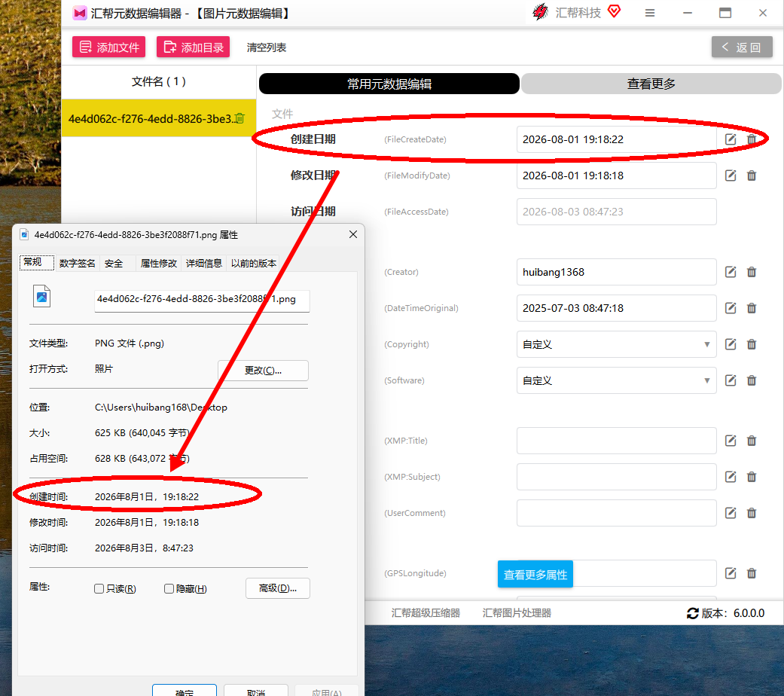Click the filename field in properties dialog
The image size is (784, 696).
point(202,300)
